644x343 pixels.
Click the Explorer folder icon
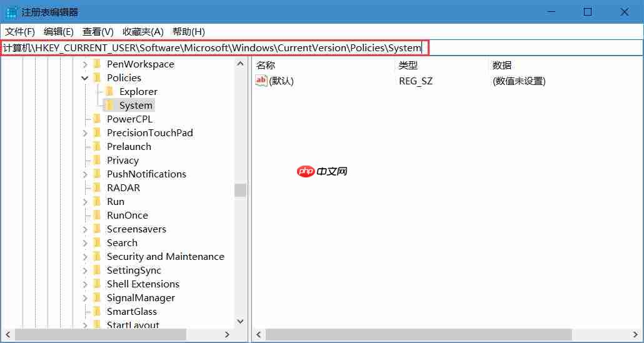coord(109,91)
